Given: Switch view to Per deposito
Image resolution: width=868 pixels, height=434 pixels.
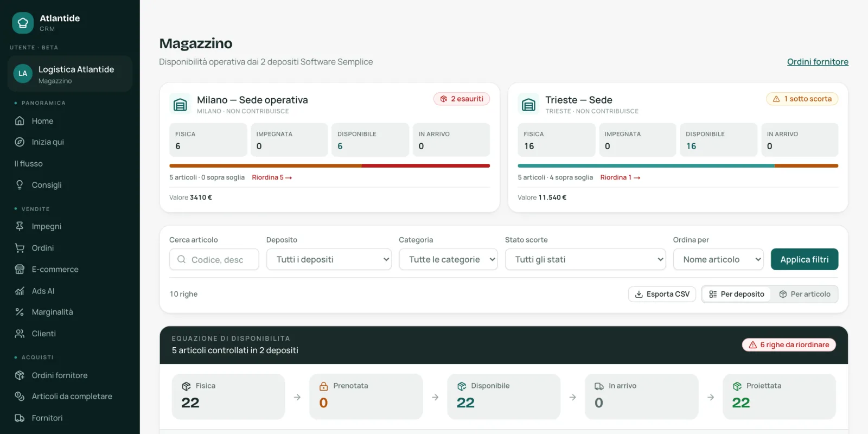Looking at the screenshot, I should [736, 294].
